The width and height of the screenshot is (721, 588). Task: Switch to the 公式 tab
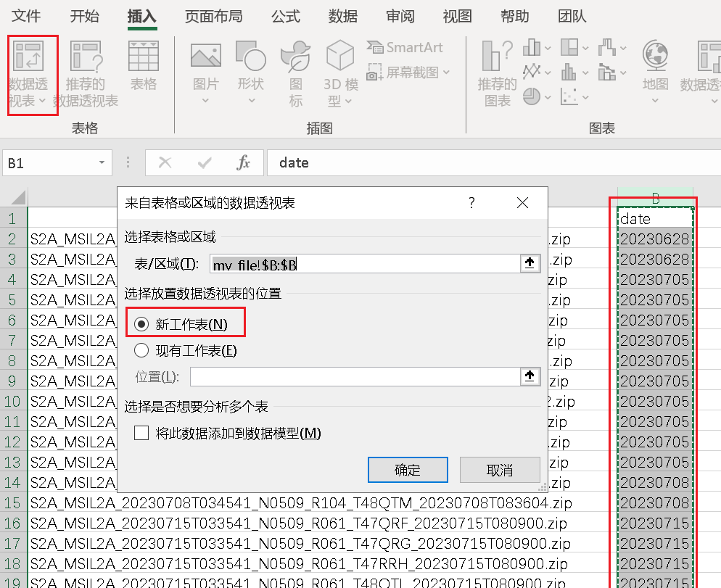pyautogui.click(x=286, y=16)
